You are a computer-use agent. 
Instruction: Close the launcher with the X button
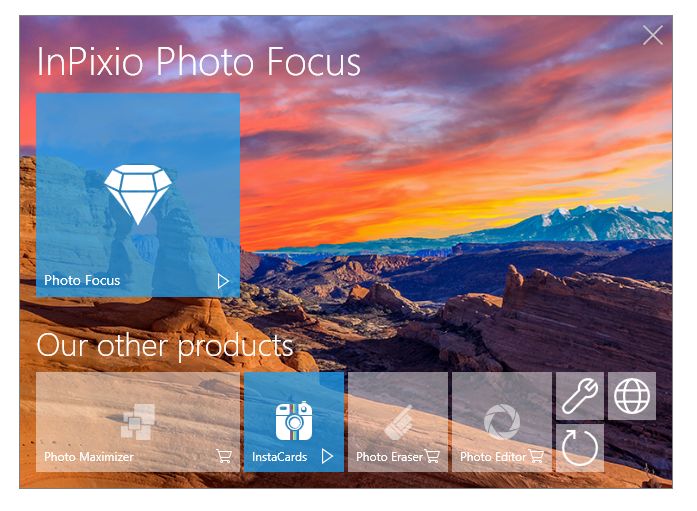pos(653,35)
